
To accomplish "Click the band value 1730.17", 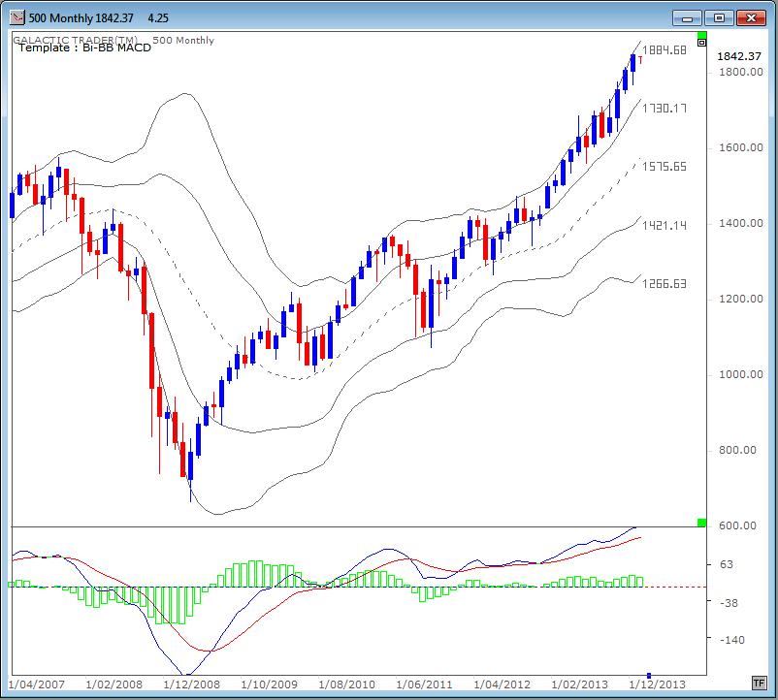I will [x=665, y=108].
